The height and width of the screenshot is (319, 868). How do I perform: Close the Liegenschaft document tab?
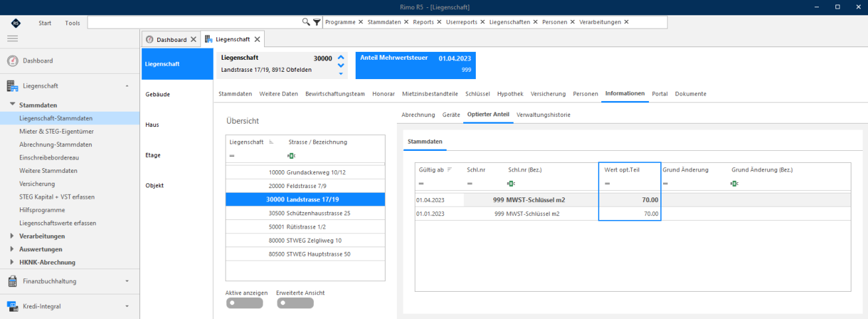pos(257,39)
